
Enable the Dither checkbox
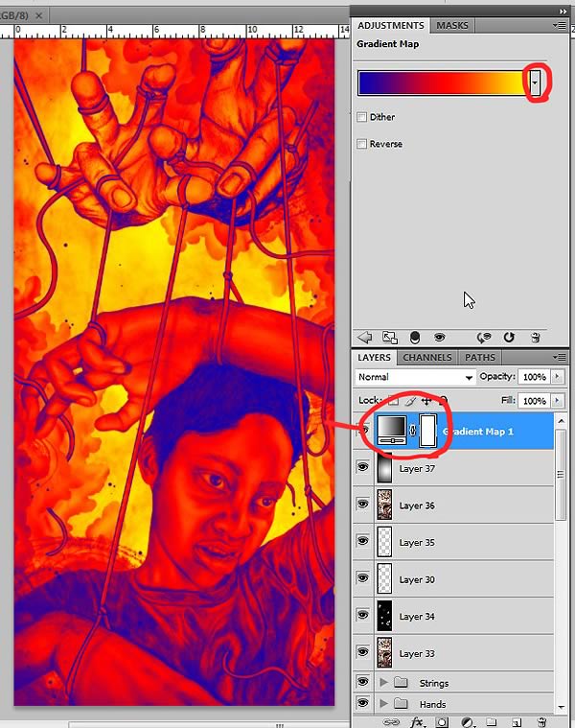tap(361, 116)
